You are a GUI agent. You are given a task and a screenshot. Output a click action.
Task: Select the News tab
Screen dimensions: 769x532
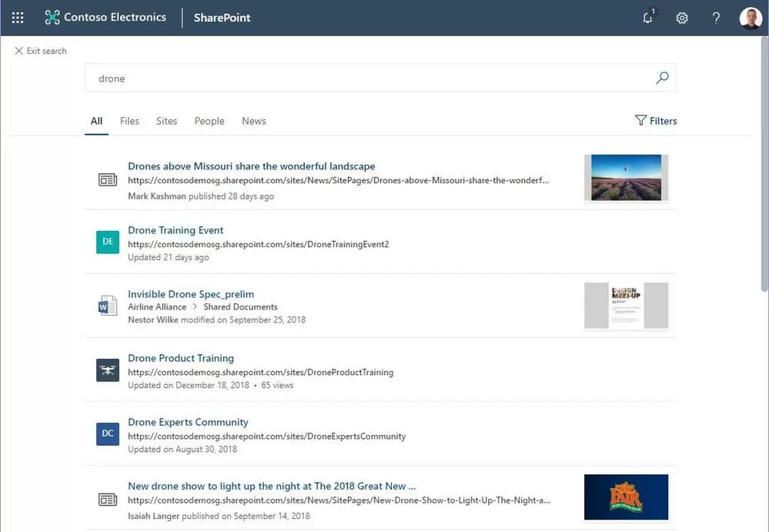(253, 121)
